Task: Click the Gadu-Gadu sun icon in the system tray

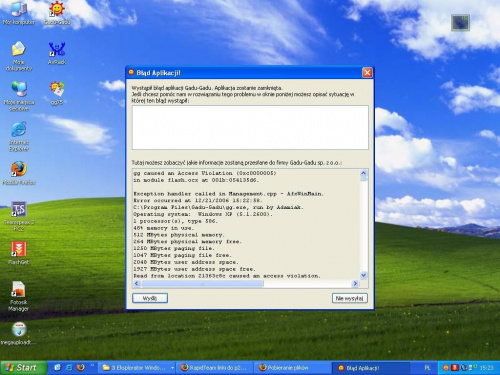Action: point(446,368)
